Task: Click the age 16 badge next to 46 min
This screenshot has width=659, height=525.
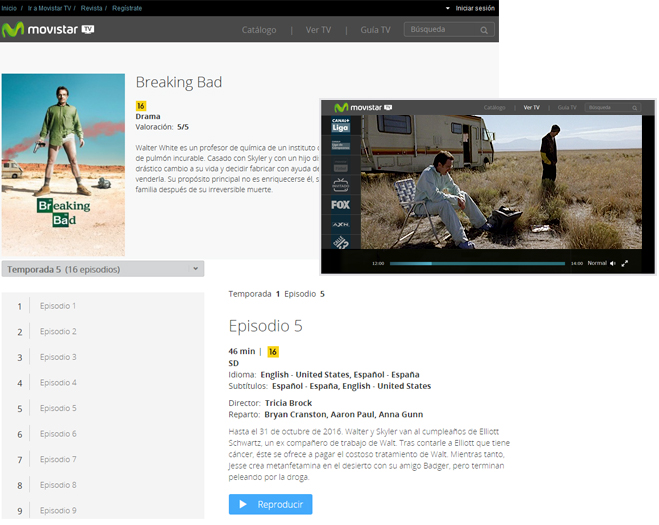Action: 273,352
